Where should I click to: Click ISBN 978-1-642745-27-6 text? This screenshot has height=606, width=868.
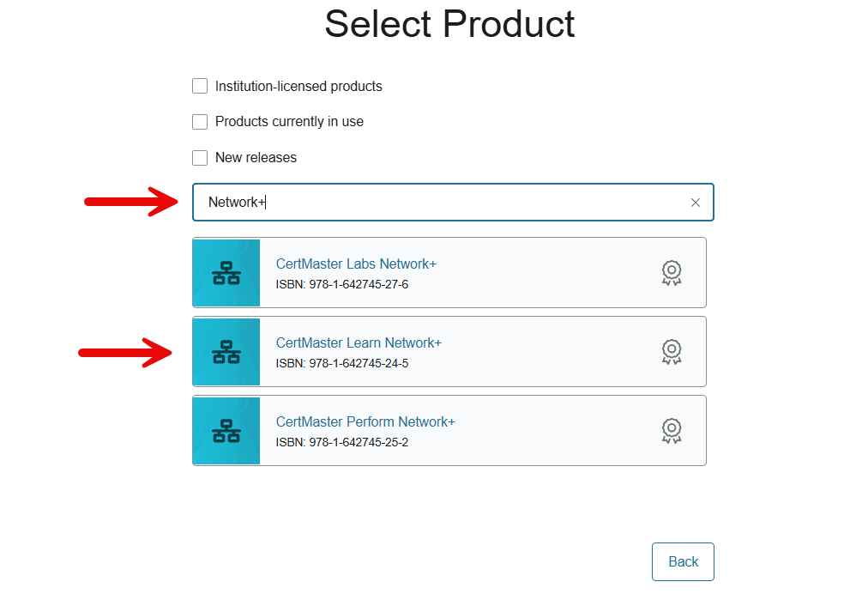pos(342,285)
